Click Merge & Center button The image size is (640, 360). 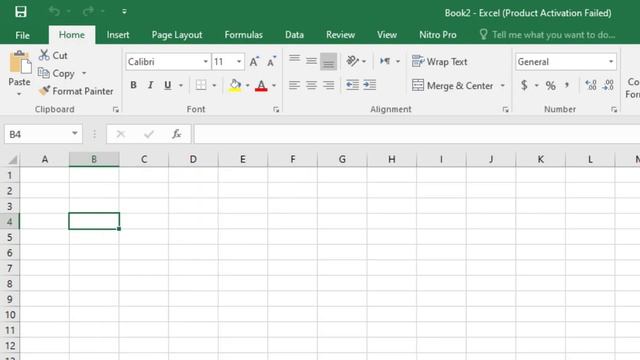tap(453, 85)
